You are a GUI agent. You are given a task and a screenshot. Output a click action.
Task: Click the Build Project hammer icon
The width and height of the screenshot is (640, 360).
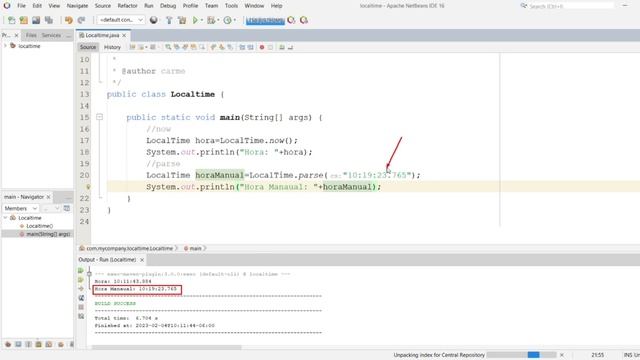(169, 20)
